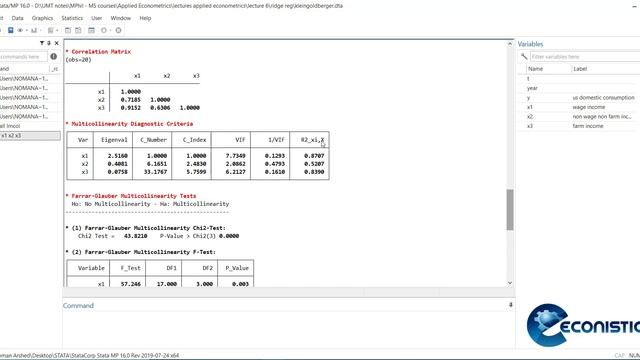Screen dimensions: 640x360
Task: Close the History panel
Action: 57,43
